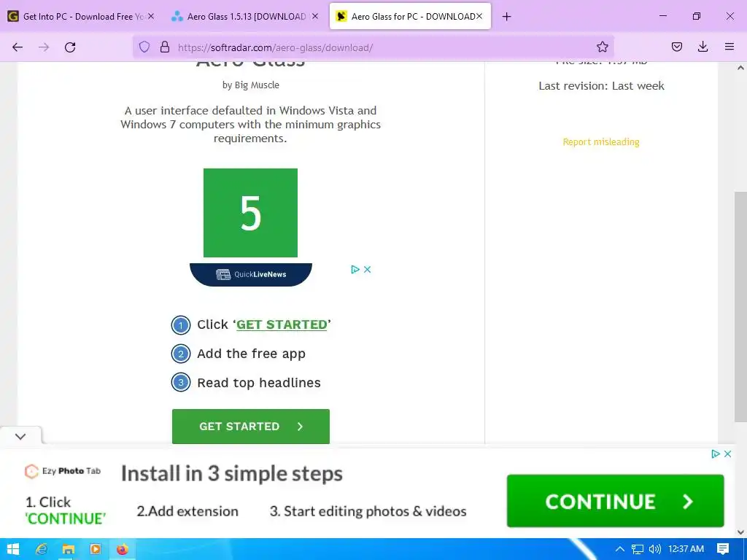Click the QuickLiveNews ad banner
The image size is (747, 560).
[251, 274]
